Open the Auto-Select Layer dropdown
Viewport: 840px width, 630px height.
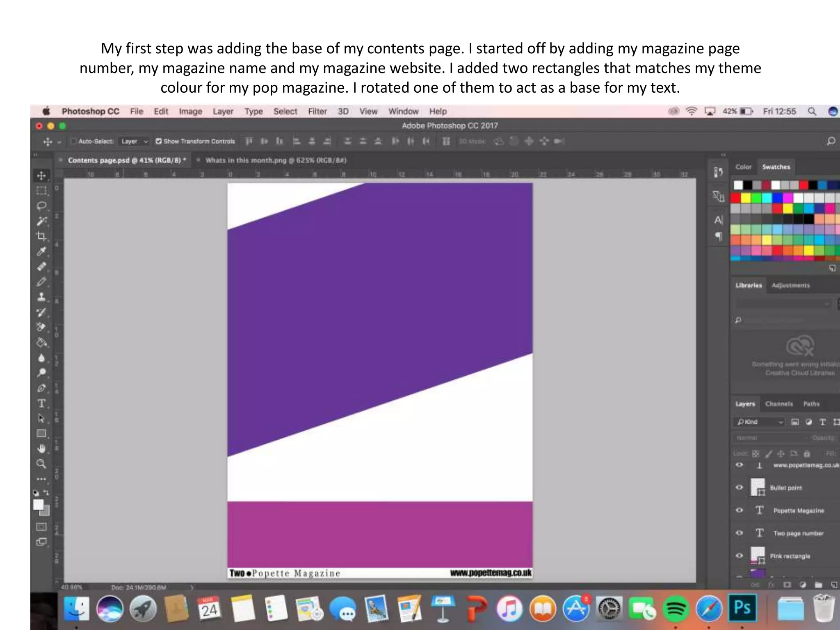[134, 142]
